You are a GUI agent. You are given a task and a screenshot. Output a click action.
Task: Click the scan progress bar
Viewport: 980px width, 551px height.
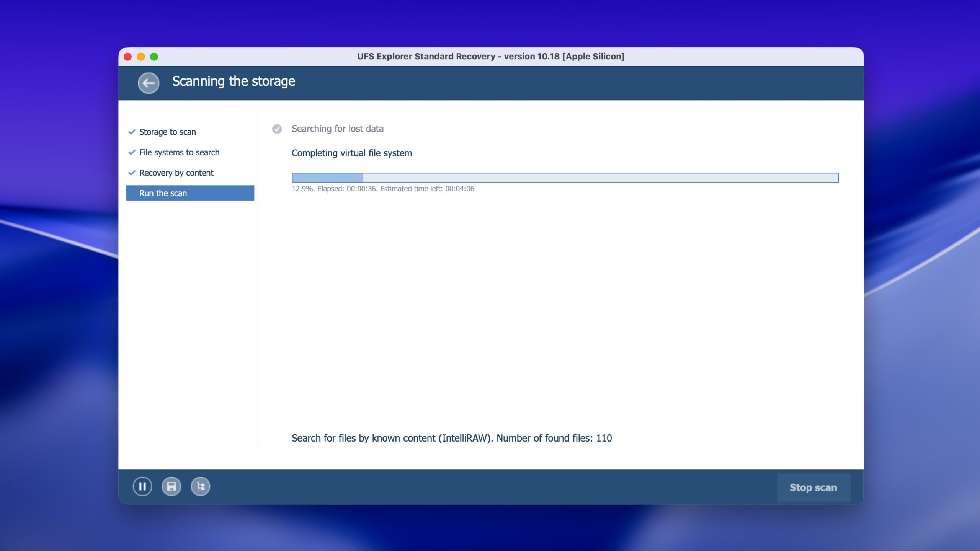click(x=565, y=178)
